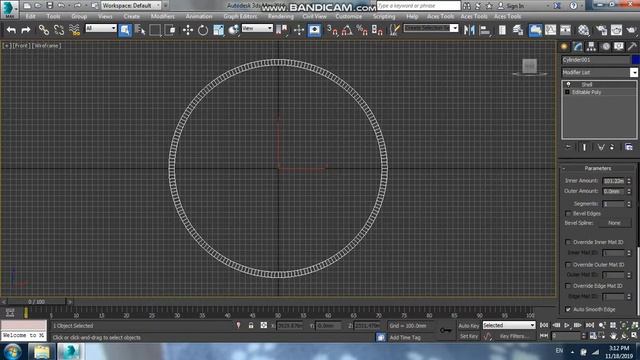
Task: Enable Override Outer Mat ID checkbox
Action: point(568,265)
